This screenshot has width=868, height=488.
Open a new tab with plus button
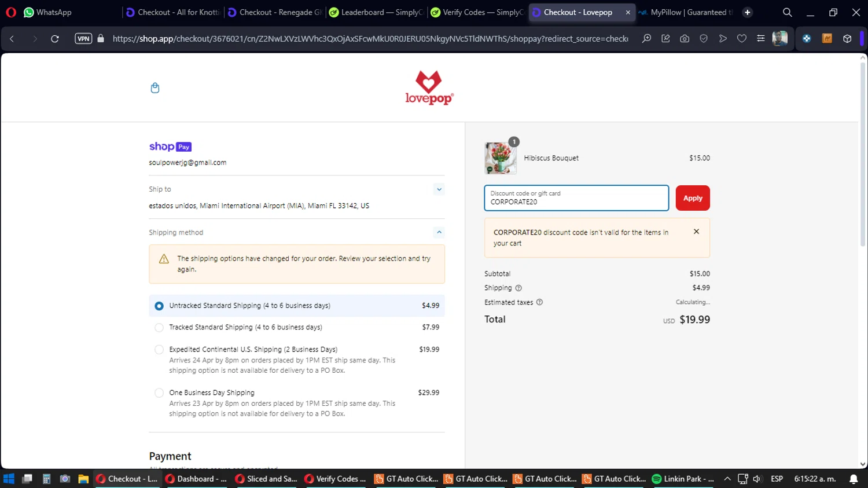click(x=748, y=12)
